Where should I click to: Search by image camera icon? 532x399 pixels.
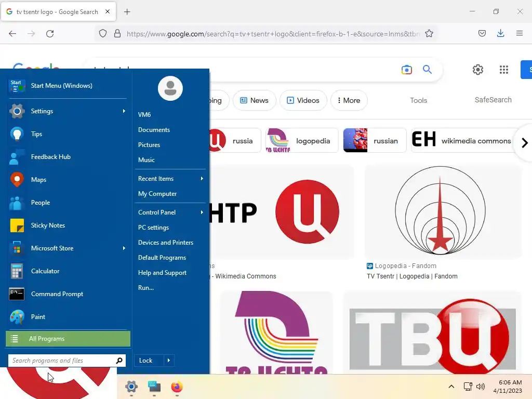(x=406, y=70)
